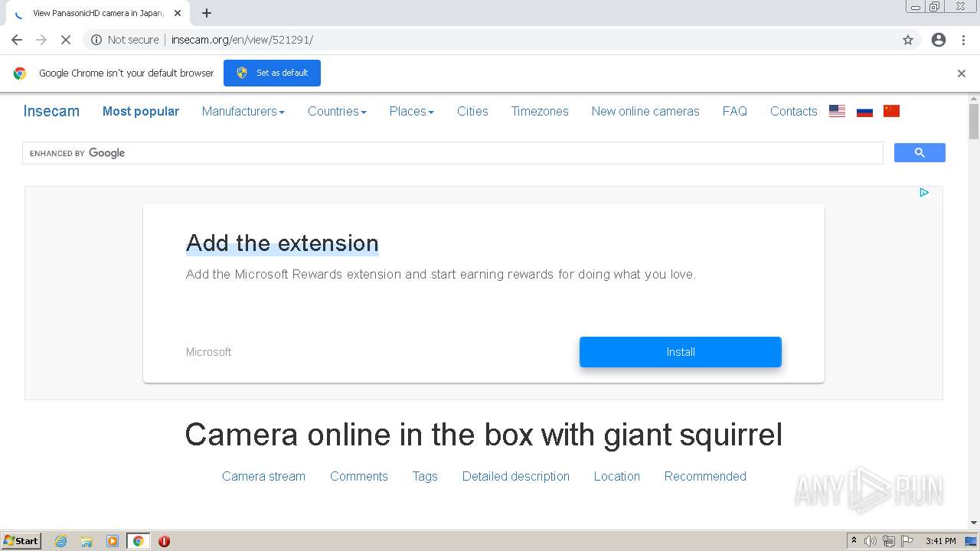Open the Windows Start menu
This screenshot has height=551, width=980.
pos(21,540)
